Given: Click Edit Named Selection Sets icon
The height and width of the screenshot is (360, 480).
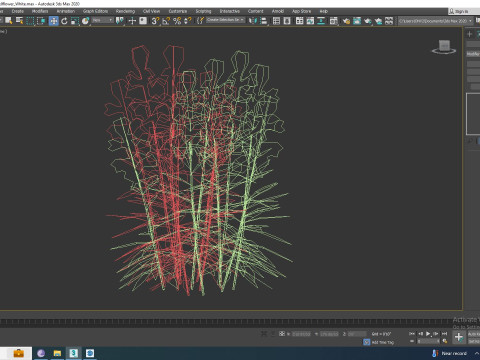Looking at the screenshot, I should [200, 21].
